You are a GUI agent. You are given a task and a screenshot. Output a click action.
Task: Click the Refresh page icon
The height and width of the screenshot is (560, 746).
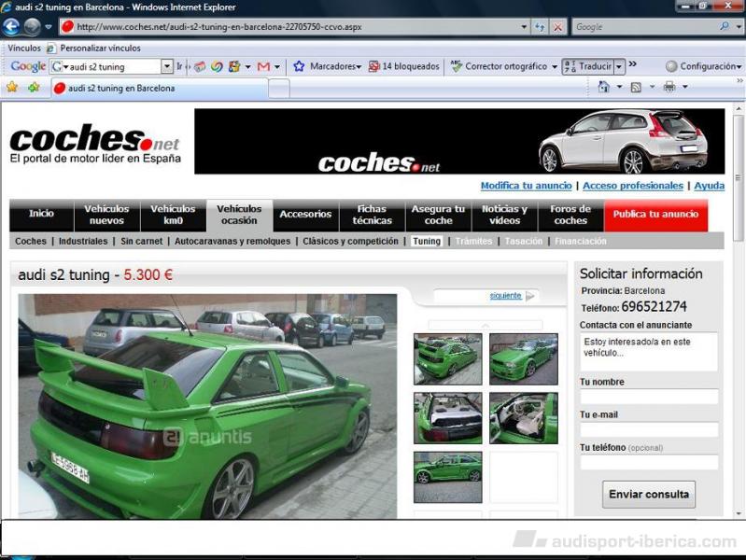pos(540,27)
